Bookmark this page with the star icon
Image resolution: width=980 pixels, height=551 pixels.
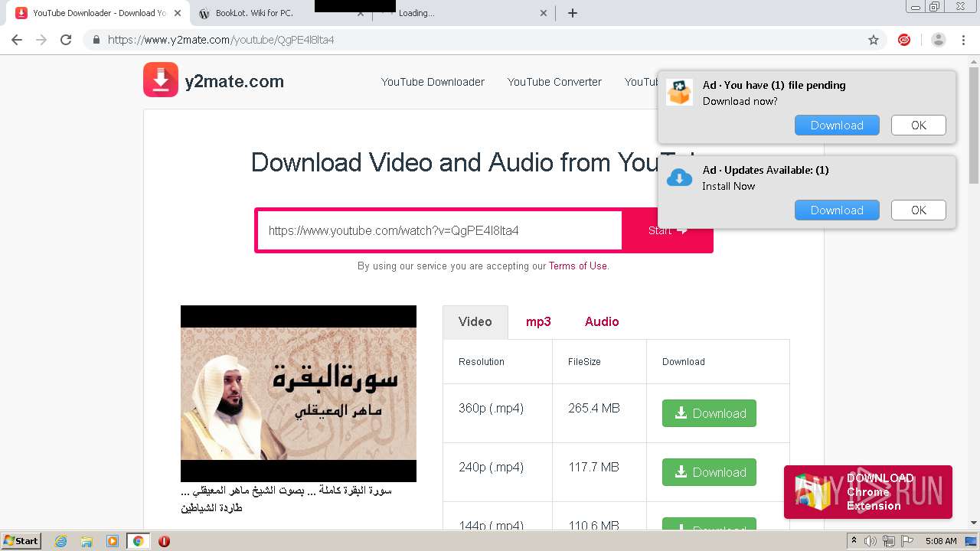pyautogui.click(x=874, y=40)
